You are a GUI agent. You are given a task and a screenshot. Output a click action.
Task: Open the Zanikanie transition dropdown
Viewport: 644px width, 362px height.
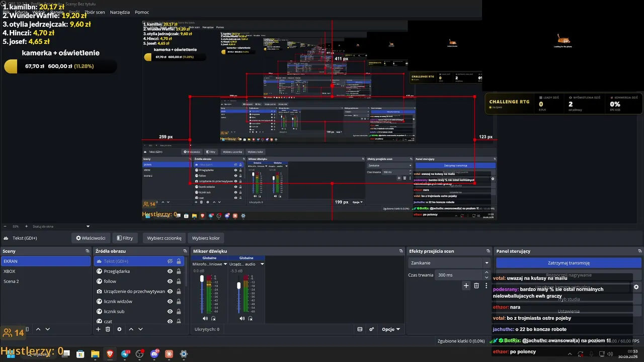(x=449, y=263)
